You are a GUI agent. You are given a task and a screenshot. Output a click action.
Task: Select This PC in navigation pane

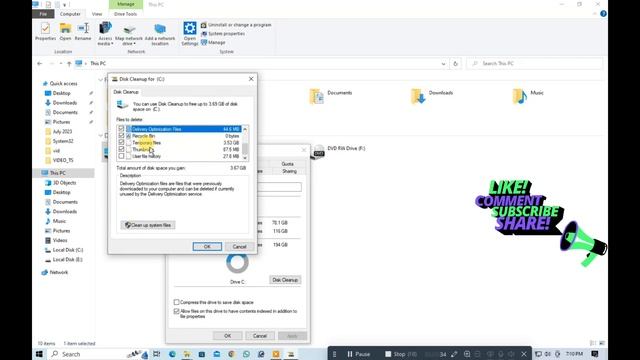58,173
